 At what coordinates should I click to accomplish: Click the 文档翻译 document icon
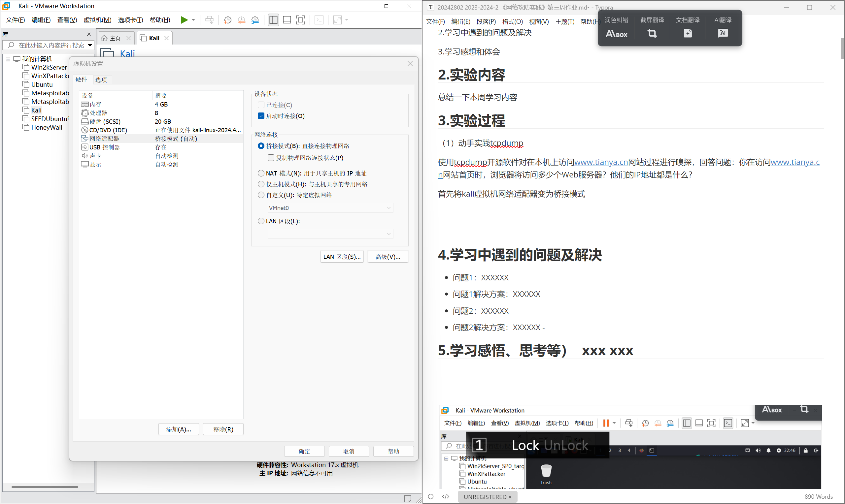click(687, 33)
